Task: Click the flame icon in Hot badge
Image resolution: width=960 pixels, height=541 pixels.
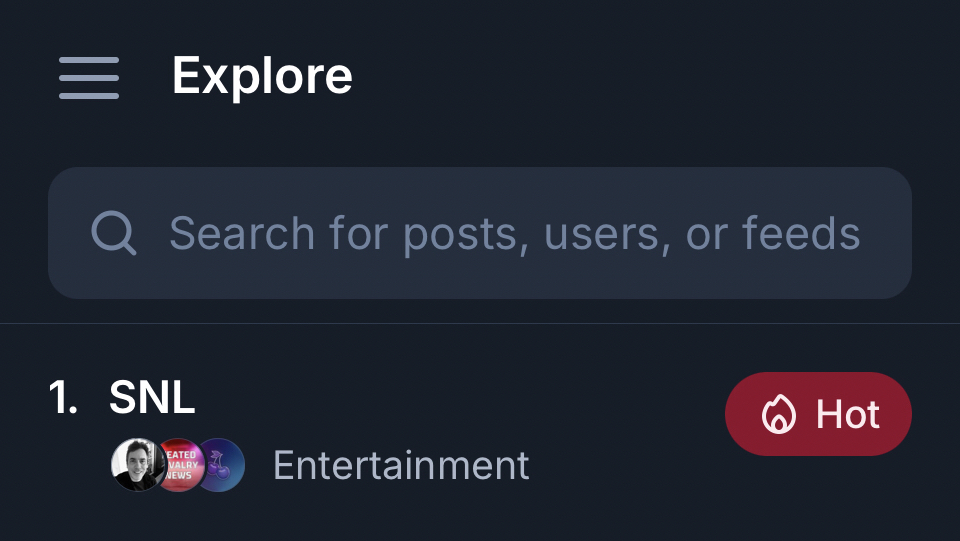Action: click(777, 414)
